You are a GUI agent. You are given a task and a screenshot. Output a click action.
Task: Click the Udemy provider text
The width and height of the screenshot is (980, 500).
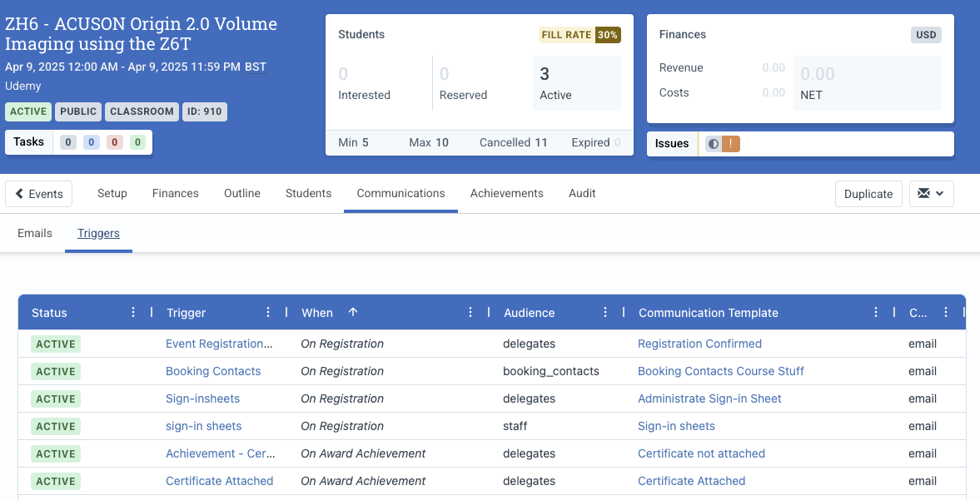point(23,87)
